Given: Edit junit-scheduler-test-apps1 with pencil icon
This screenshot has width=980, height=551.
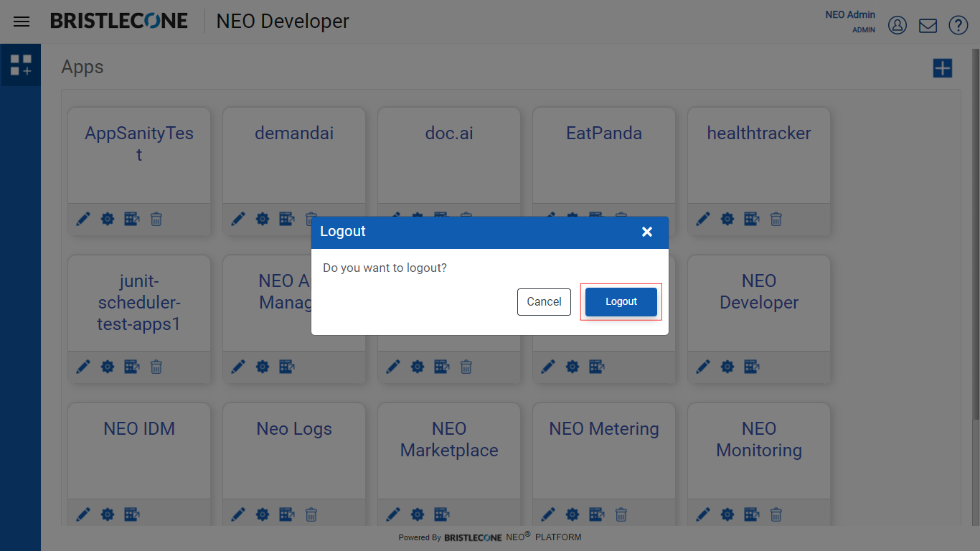Looking at the screenshot, I should pyautogui.click(x=83, y=367).
